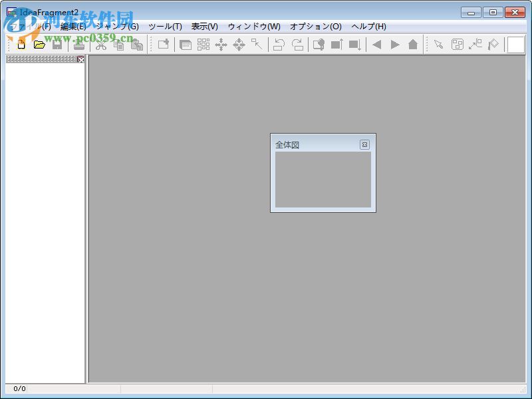Open a file using the folder icon
Viewport: 532px width, 399px height.
click(x=39, y=45)
